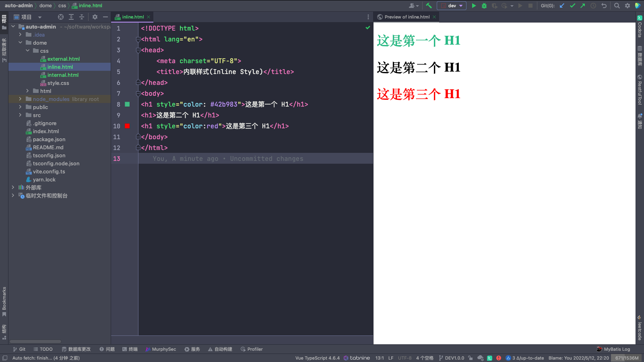Run the project with the green play icon
This screenshot has height=362, width=644.
pyautogui.click(x=474, y=6)
